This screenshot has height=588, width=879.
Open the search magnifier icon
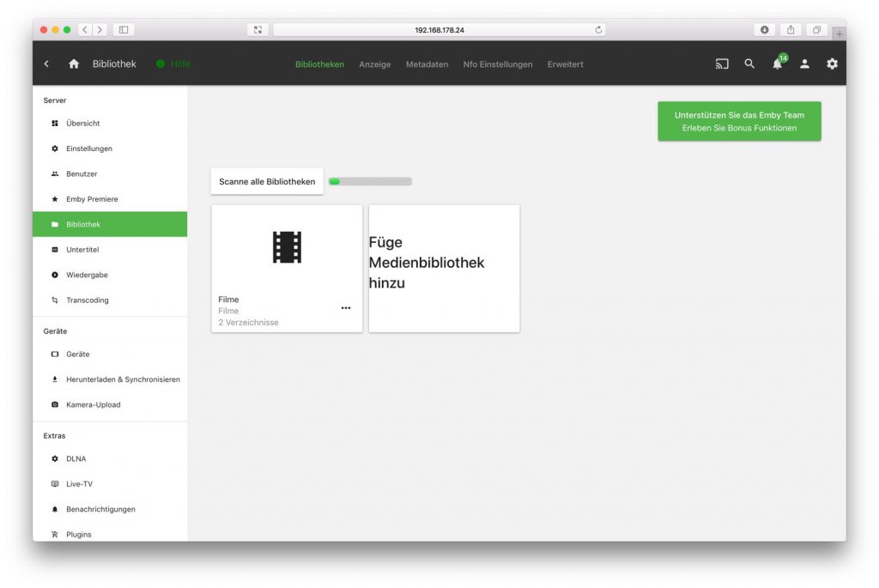[x=749, y=64]
